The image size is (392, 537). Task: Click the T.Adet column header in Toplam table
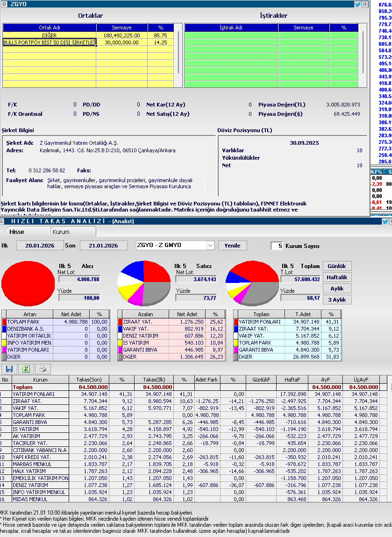point(303,314)
